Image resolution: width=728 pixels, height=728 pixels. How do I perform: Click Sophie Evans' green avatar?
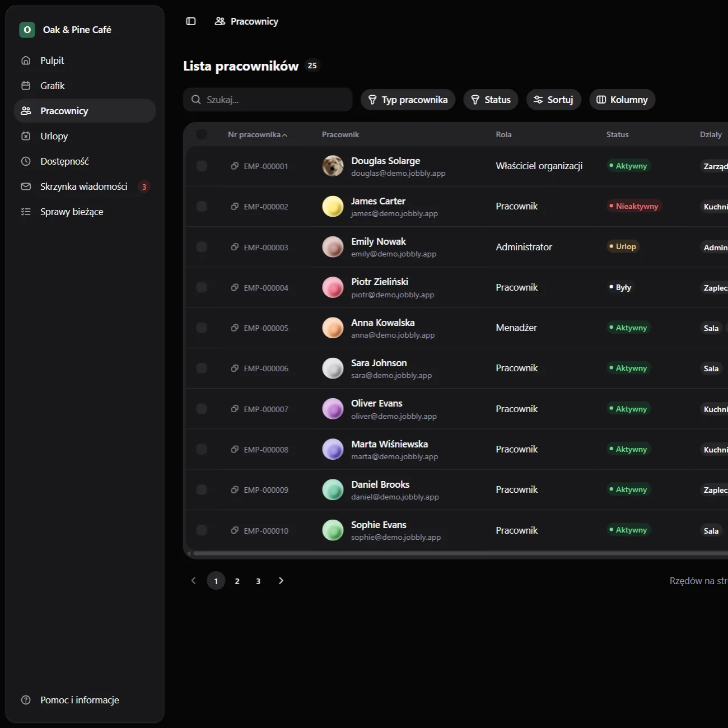333,530
